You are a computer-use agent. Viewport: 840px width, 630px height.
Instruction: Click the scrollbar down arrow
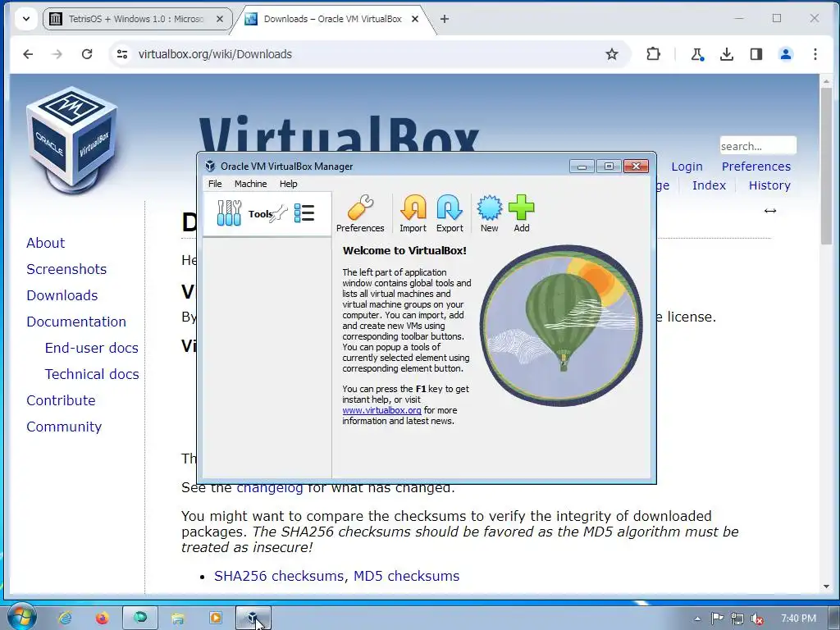[x=825, y=587]
